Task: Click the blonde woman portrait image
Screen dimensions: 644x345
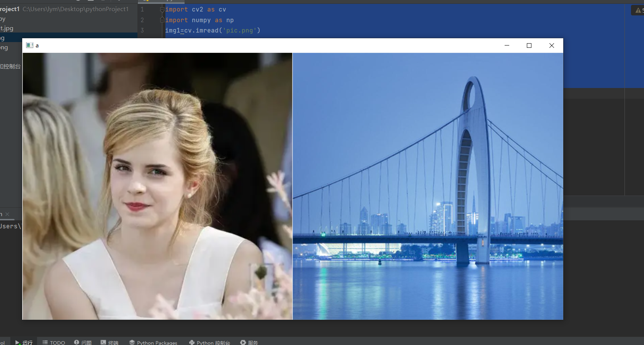Action: coord(157,186)
